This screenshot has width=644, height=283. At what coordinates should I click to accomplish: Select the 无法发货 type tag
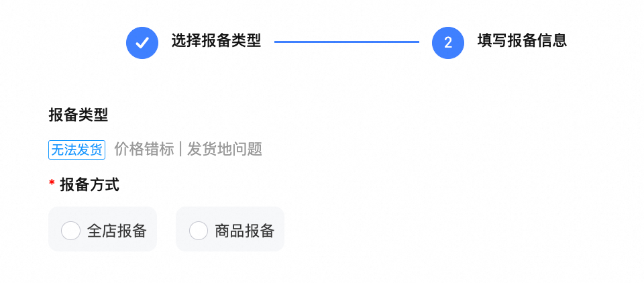pyautogui.click(x=76, y=150)
